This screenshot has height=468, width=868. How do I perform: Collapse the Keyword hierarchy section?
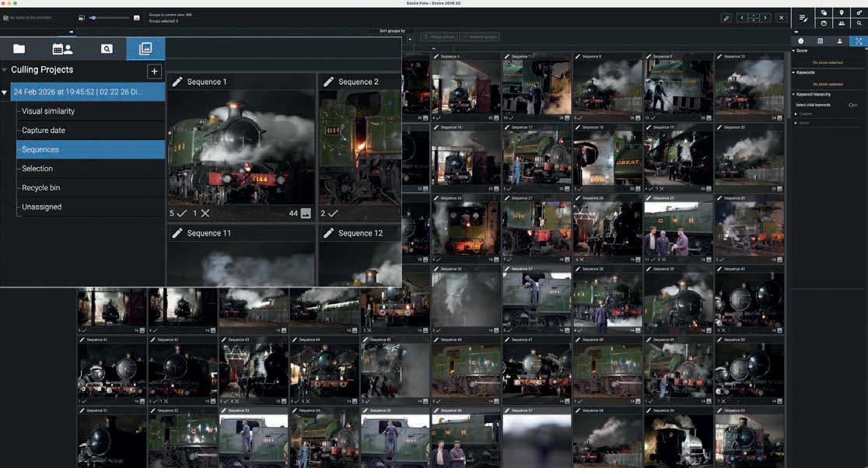click(793, 95)
